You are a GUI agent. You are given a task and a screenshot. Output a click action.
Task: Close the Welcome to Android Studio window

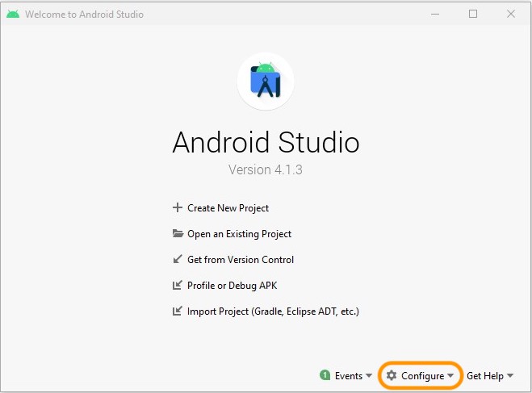(x=511, y=14)
